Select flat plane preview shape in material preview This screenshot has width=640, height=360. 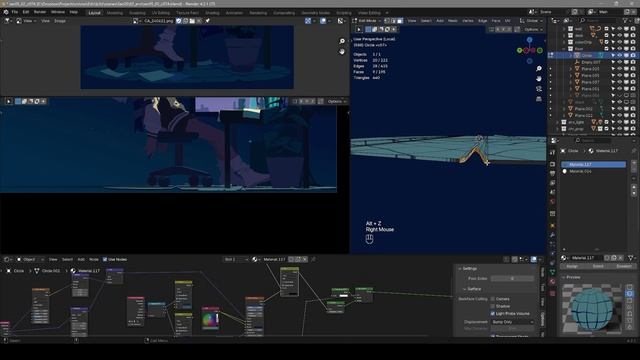(x=629, y=287)
